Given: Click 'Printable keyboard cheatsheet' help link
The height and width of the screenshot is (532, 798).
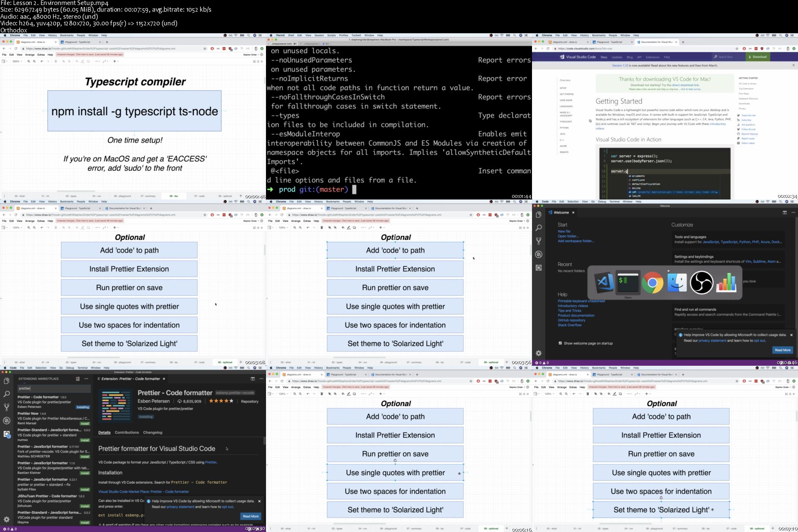Looking at the screenshot, I should [581, 301].
